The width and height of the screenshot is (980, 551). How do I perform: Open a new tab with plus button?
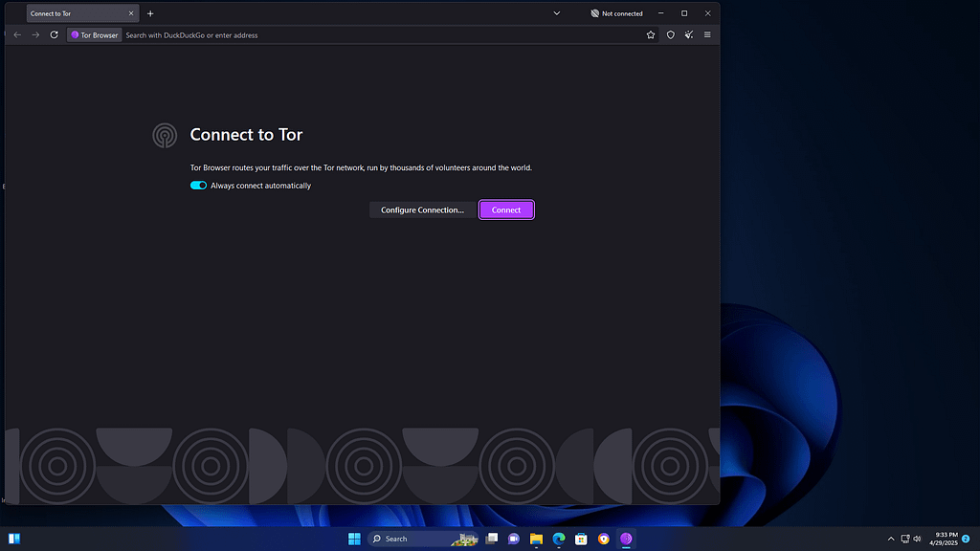pyautogui.click(x=150, y=13)
